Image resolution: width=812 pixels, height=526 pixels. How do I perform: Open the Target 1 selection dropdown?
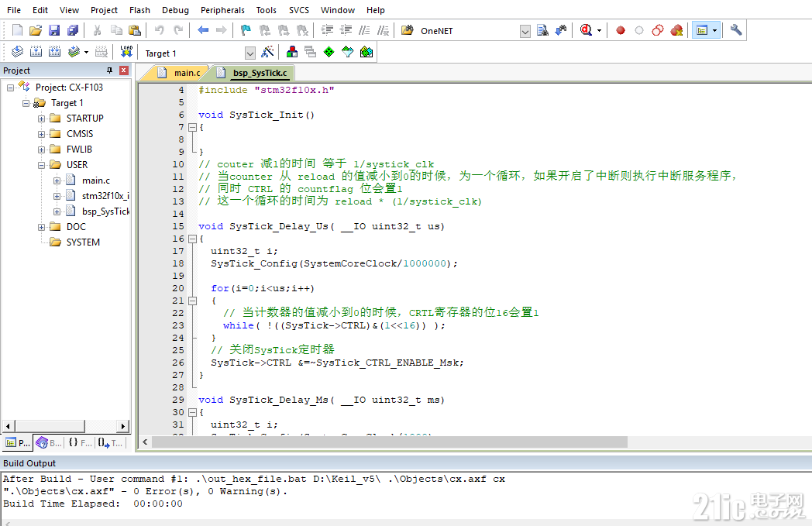[250, 53]
